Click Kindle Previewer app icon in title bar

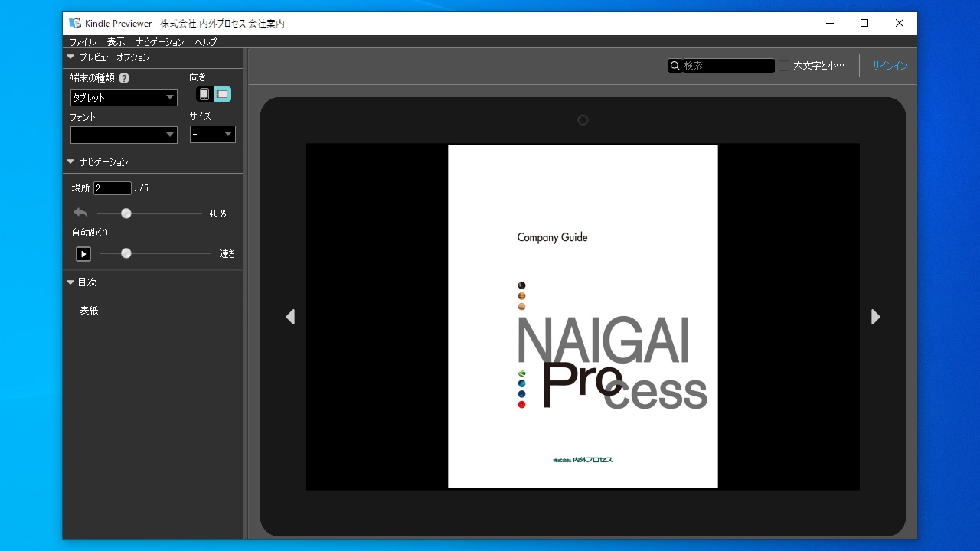coord(75,23)
